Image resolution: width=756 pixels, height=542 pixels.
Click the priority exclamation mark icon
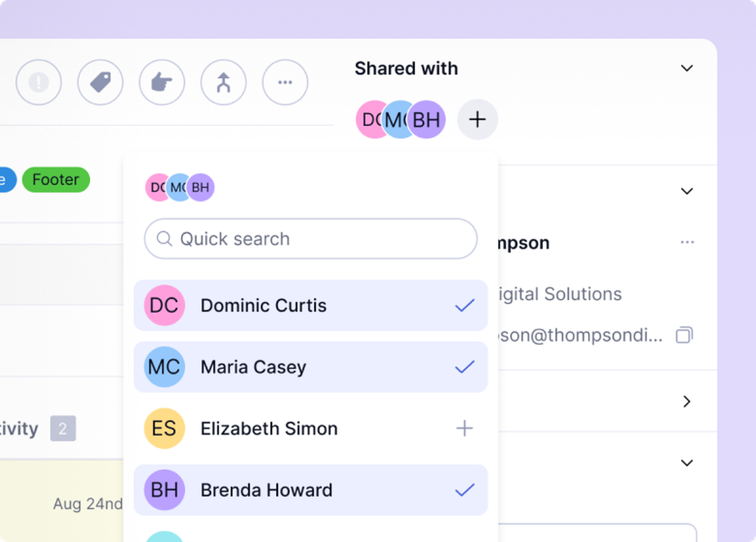pyautogui.click(x=39, y=82)
